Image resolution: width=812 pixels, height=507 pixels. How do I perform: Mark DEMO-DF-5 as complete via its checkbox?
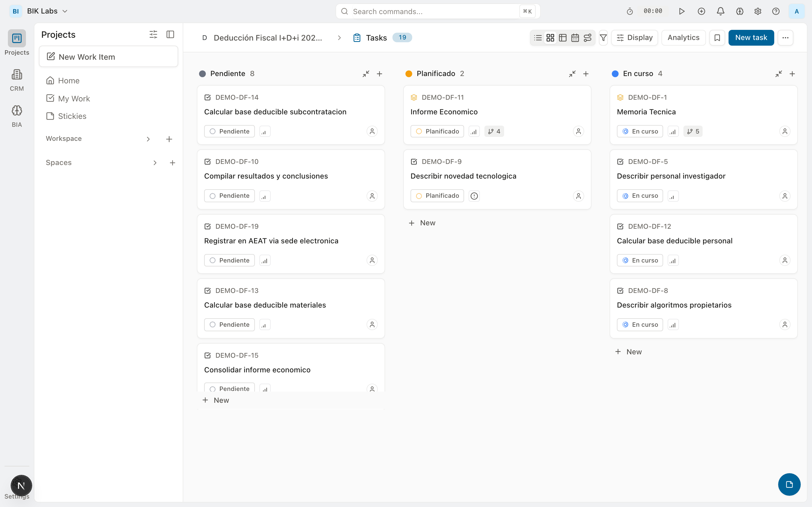coord(620,161)
